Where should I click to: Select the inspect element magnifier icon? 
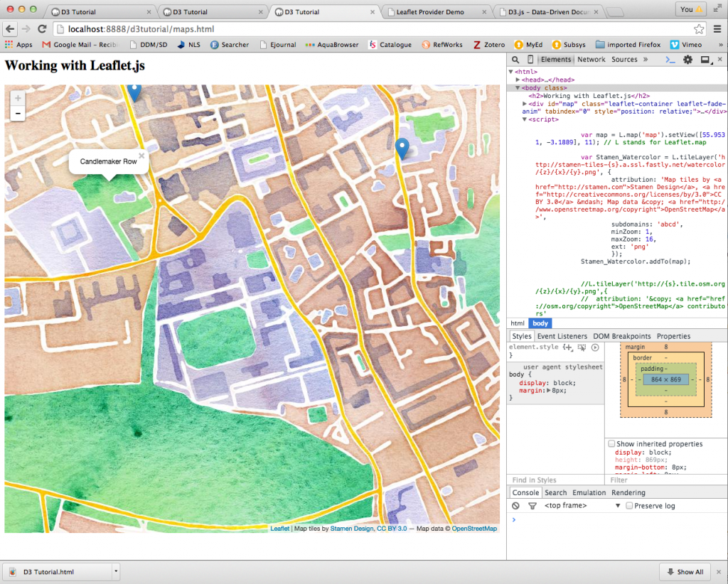click(515, 60)
